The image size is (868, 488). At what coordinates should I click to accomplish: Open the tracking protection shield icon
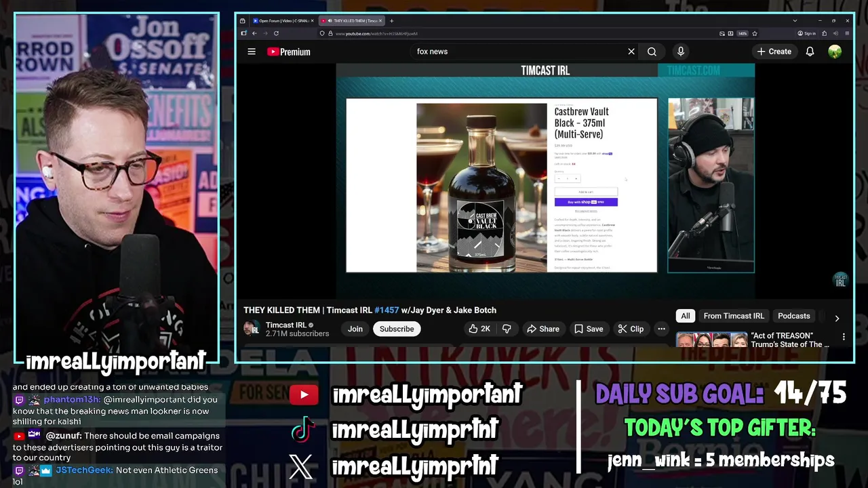tap(322, 33)
